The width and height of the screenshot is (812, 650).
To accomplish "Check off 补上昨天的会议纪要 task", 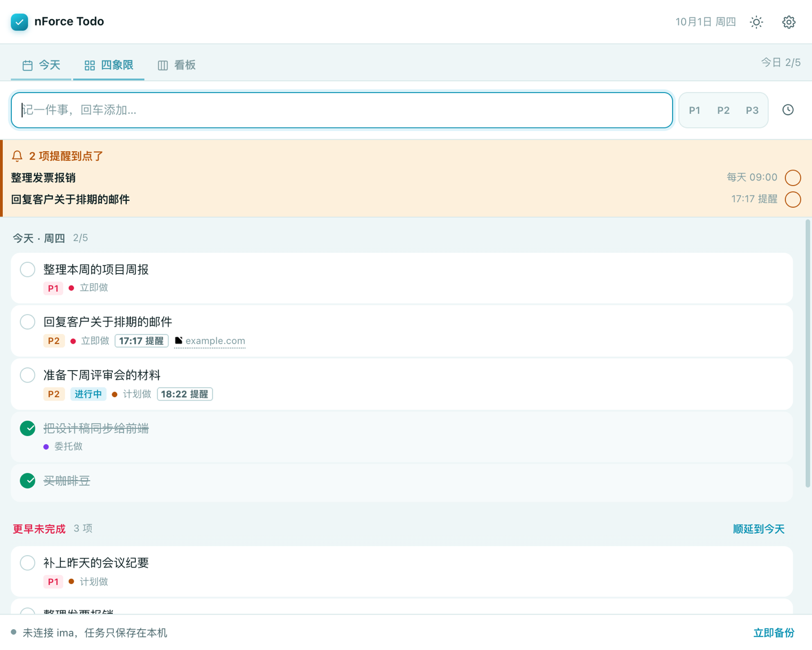I will 28,563.
